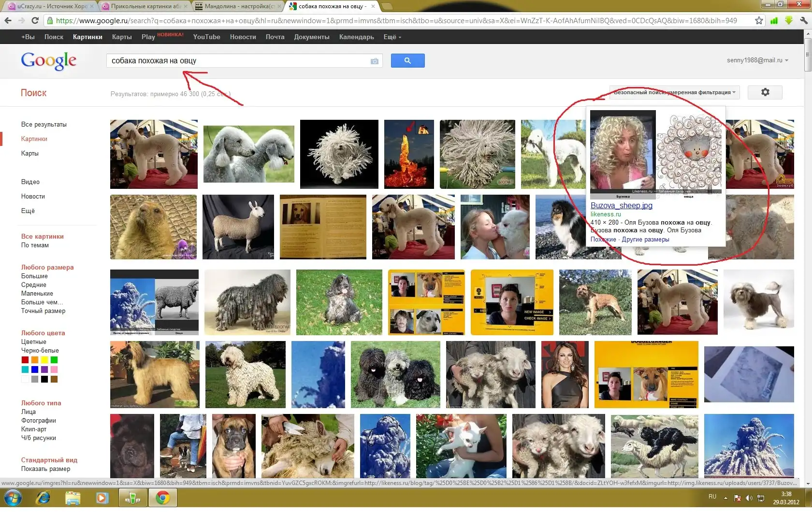Click the Windows Start button
This screenshot has width=812, height=512.
point(13,498)
